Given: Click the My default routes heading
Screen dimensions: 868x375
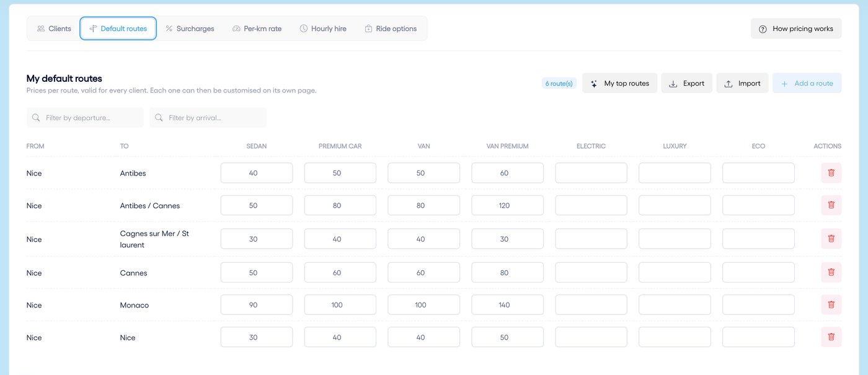Looking at the screenshot, I should click(x=64, y=79).
